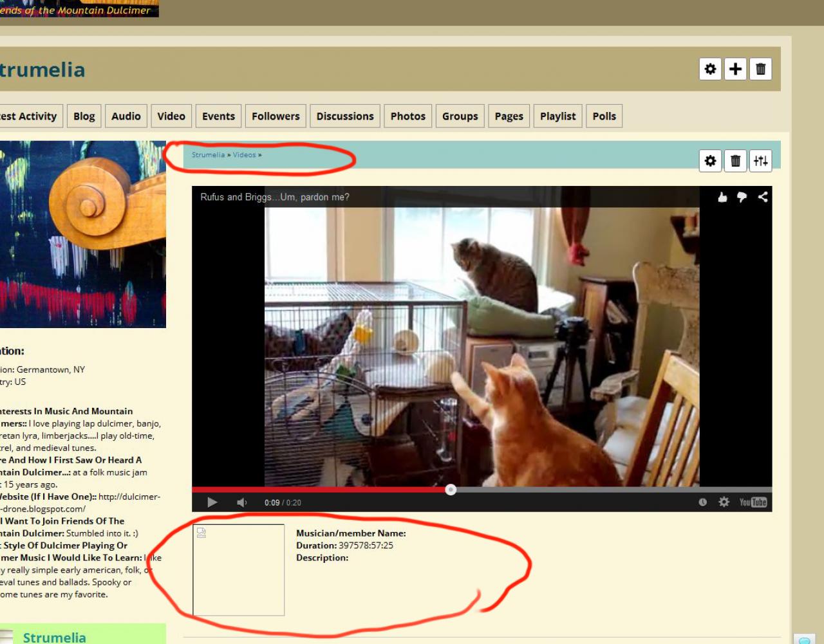Click the plus icon in profile header
The width and height of the screenshot is (824, 644).
tap(735, 69)
